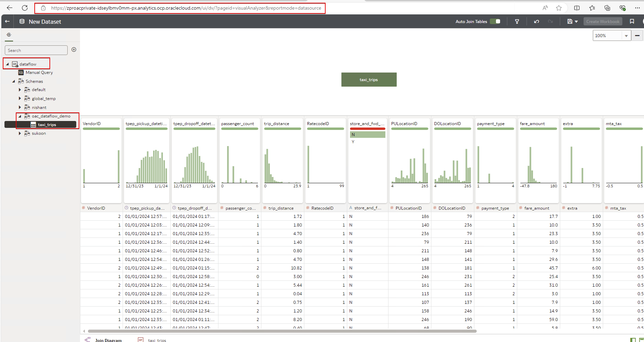This screenshot has height=342, width=644.
Task: Click the zoom out minus button
Action: (637, 36)
